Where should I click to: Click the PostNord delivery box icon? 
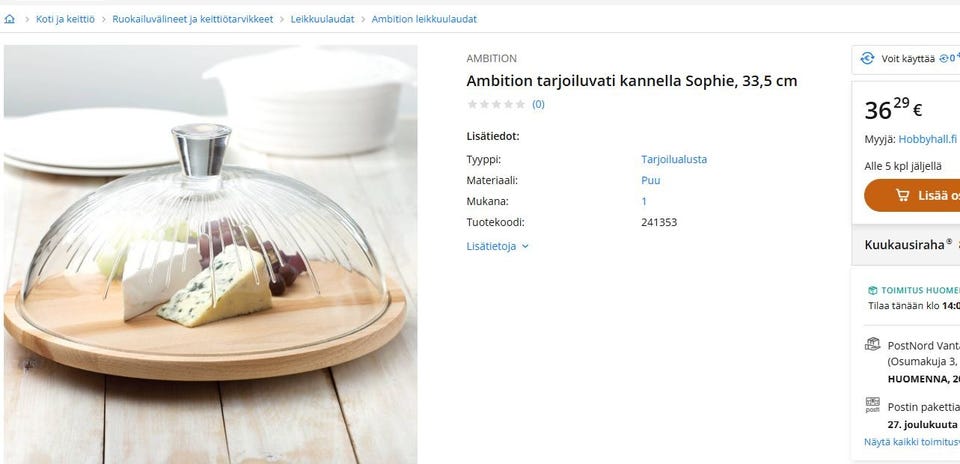click(x=872, y=344)
